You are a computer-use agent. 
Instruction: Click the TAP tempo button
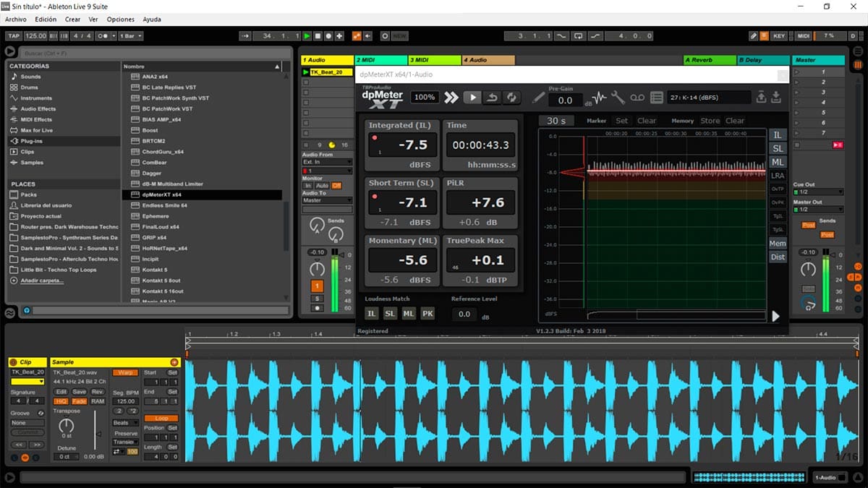14,35
